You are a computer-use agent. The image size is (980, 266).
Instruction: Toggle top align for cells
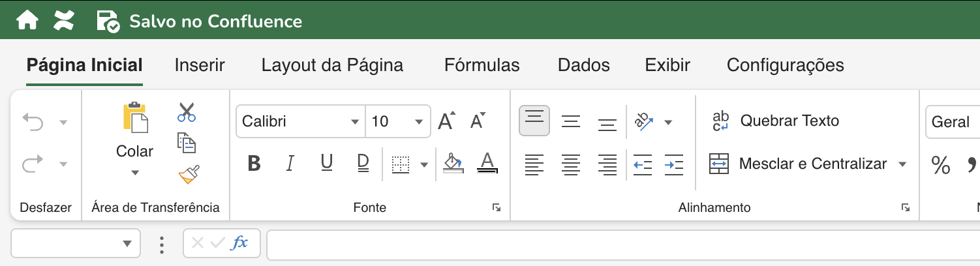click(x=534, y=121)
